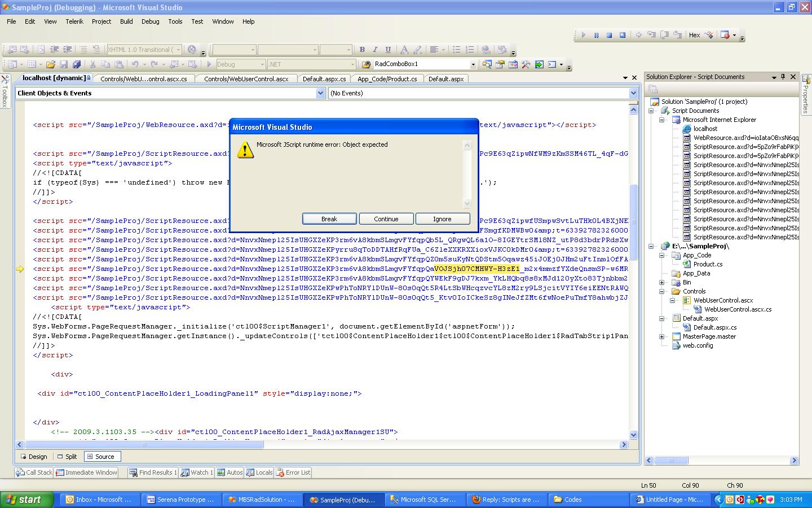
Task: Click the Cut scissors icon
Action: [x=92, y=64]
